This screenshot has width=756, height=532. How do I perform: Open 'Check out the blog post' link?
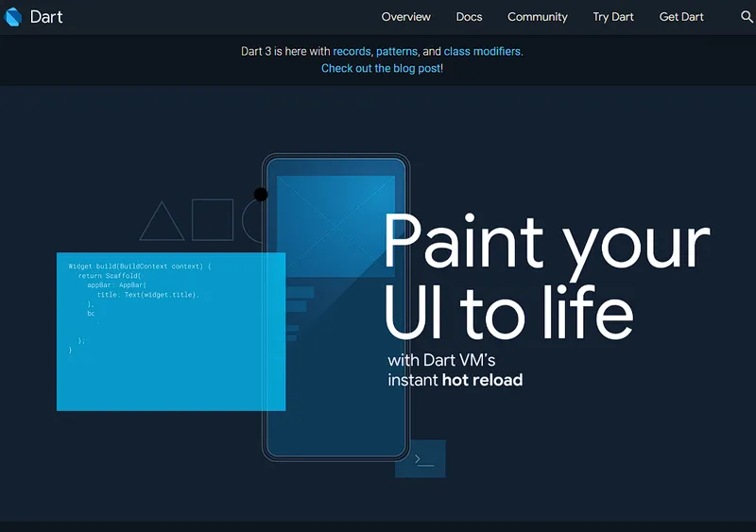click(381, 68)
